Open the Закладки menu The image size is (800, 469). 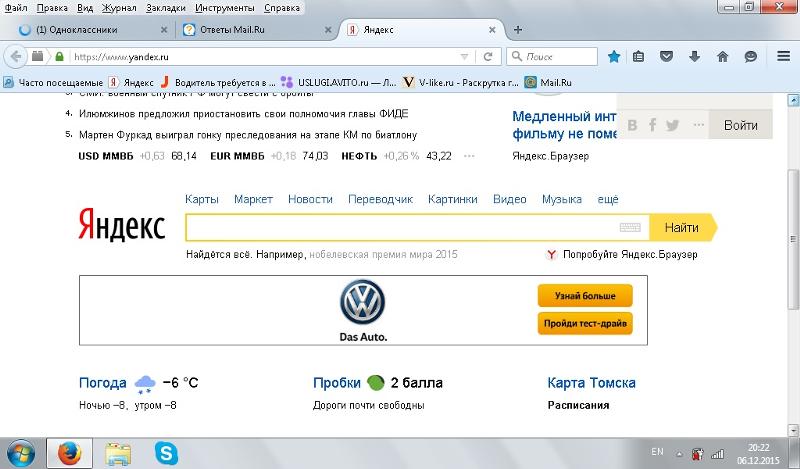166,8
